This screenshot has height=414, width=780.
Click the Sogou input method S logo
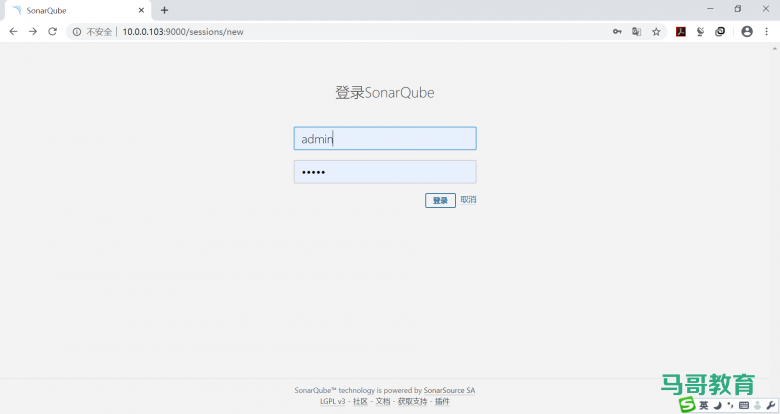point(687,405)
